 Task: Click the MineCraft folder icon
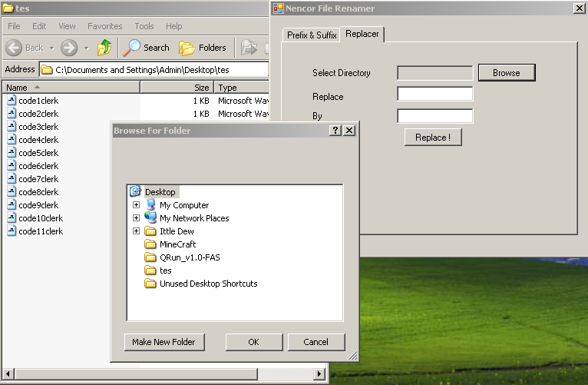150,244
